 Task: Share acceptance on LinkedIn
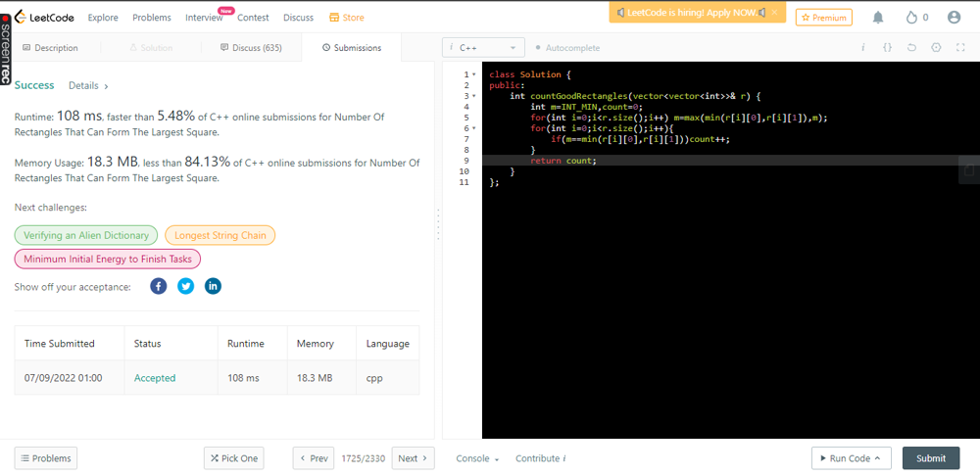pyautogui.click(x=213, y=286)
